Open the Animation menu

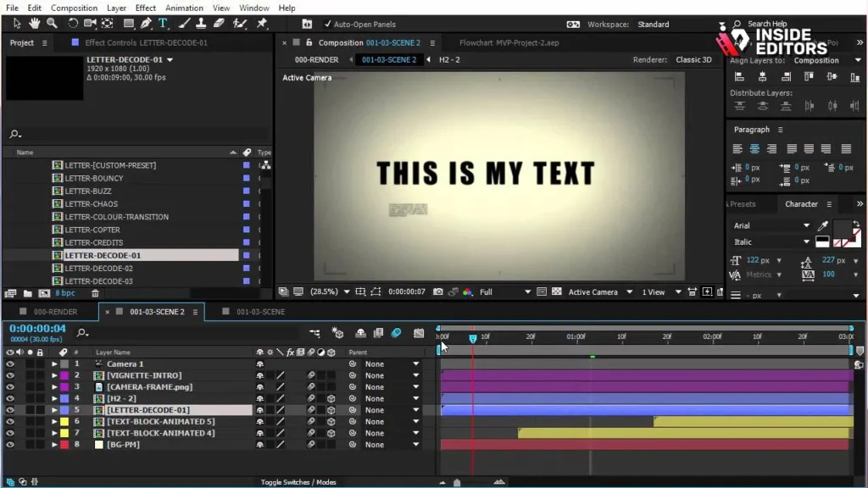click(184, 8)
